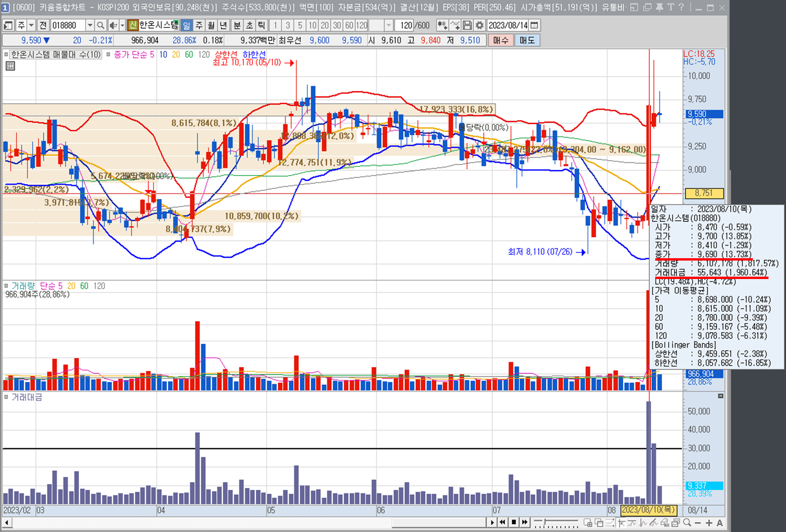Click the trend line drawing icon in the bottom toolbar
Viewport: 786px width, 532px height.
[x=653, y=523]
